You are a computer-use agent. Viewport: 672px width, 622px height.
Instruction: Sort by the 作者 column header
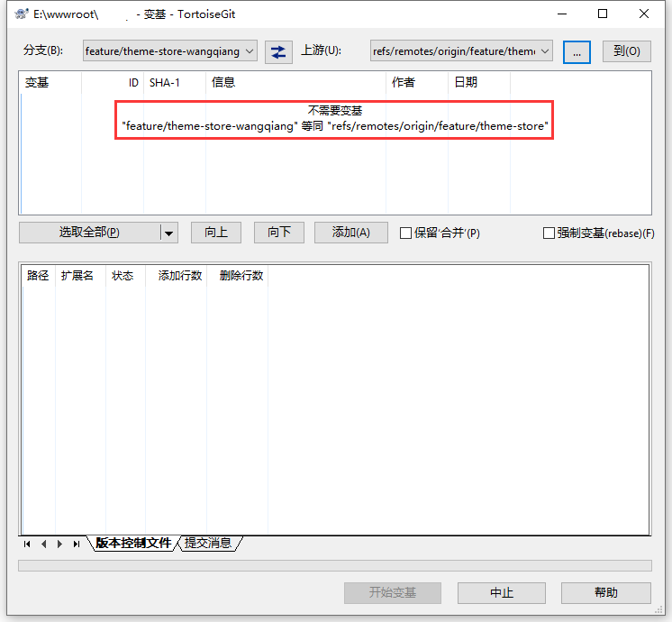tap(417, 82)
